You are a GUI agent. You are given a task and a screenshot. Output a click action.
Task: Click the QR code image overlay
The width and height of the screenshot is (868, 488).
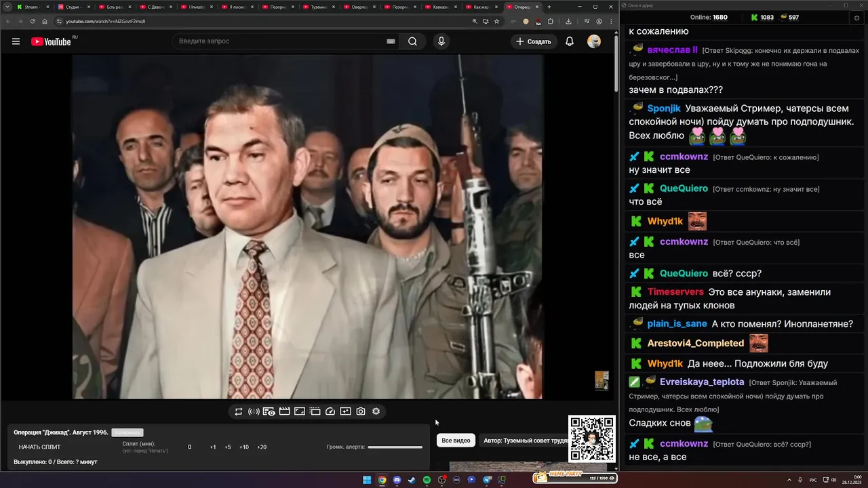pos(591,439)
